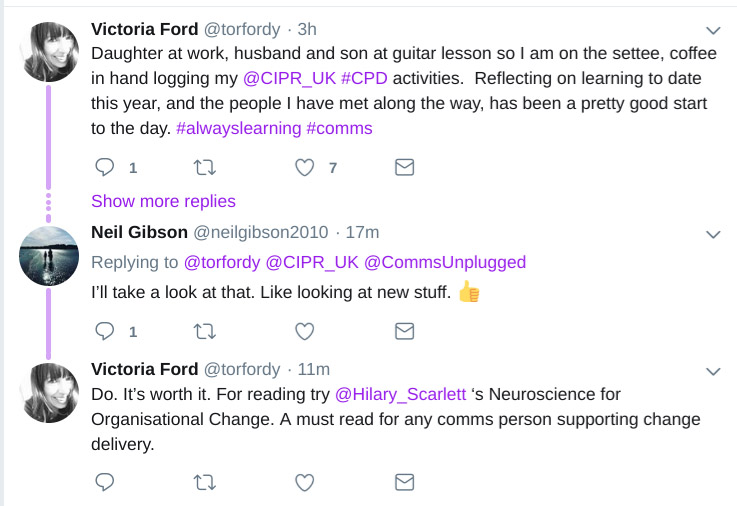Retweet Victoria Ford's CPD activities tweet

pos(204,167)
